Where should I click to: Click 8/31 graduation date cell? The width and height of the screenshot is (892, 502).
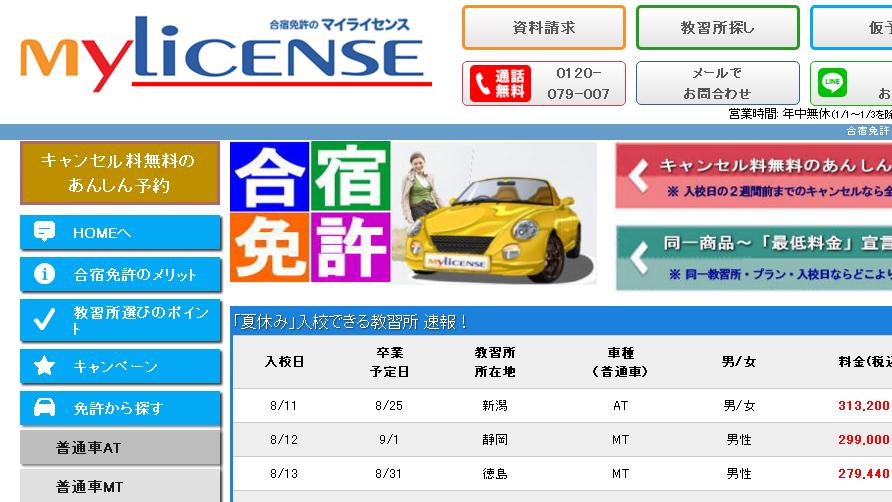click(x=389, y=474)
